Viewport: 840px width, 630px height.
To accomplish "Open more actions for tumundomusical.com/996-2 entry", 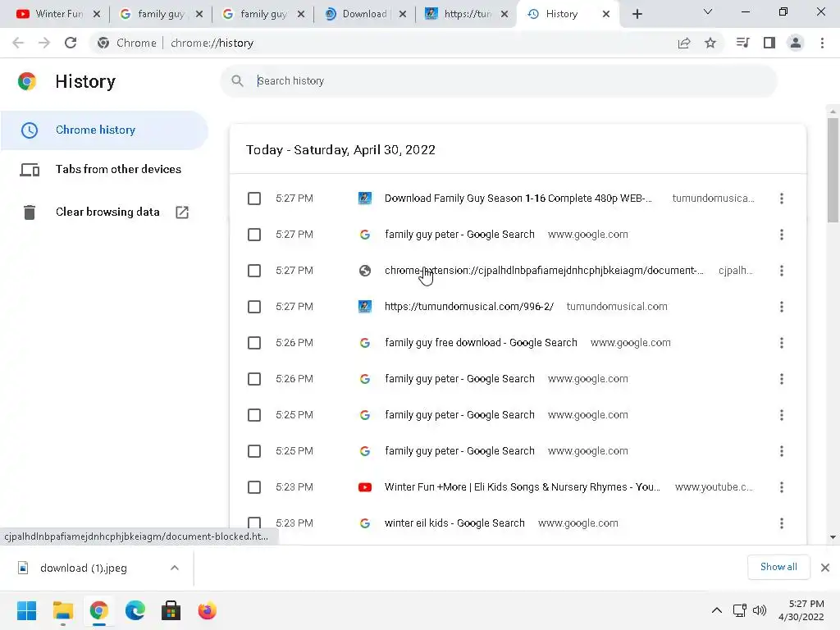I will (782, 307).
